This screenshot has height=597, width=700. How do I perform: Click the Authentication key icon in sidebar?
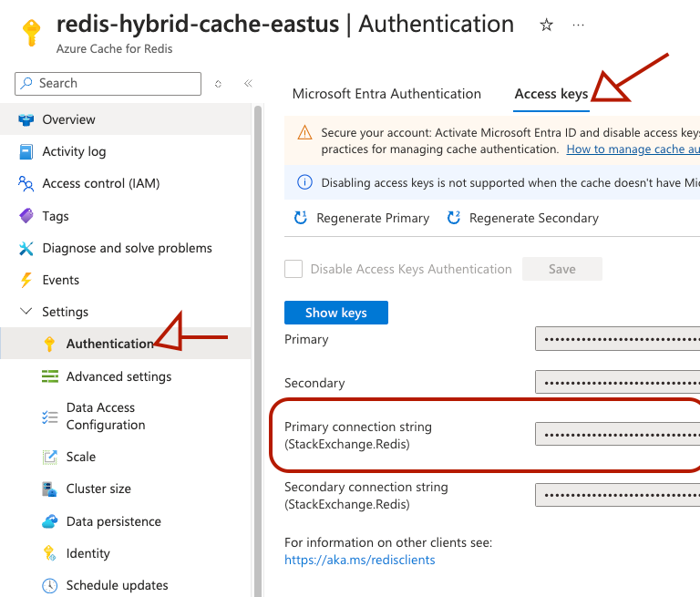coord(49,344)
